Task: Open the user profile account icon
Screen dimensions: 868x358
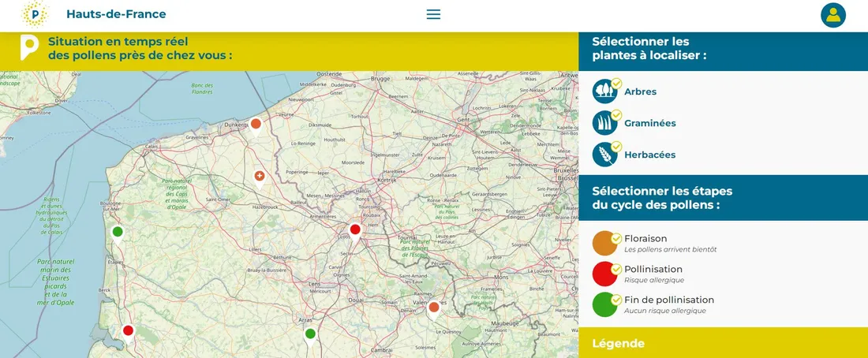Action: (x=833, y=15)
